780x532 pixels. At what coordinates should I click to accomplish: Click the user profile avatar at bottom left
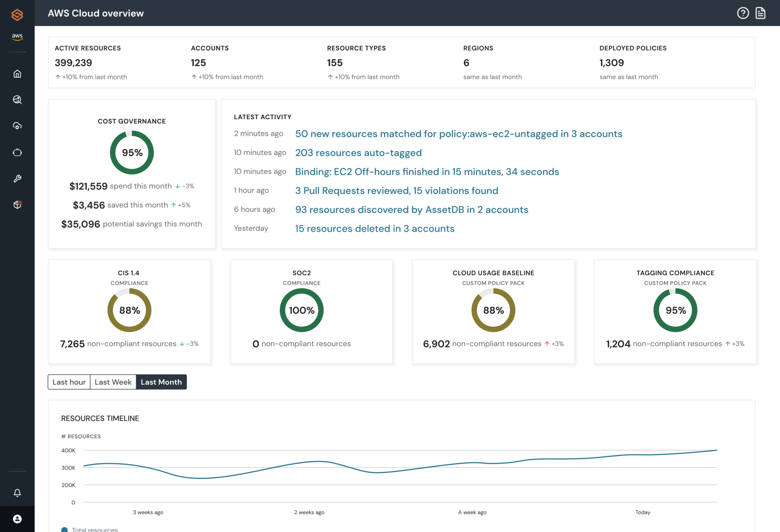[17, 519]
